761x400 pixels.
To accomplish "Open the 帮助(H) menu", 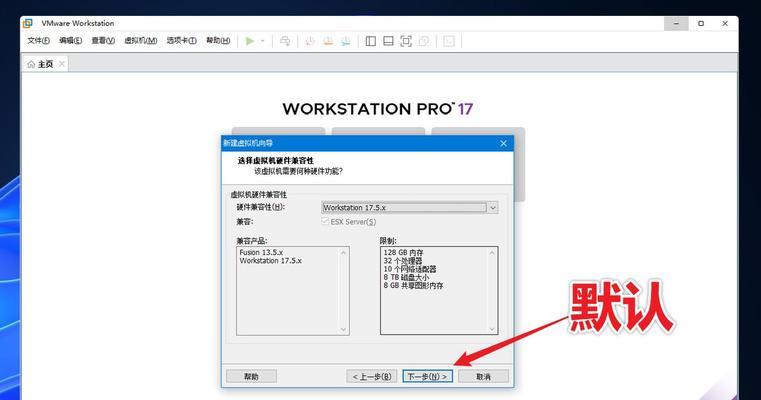I will [218, 41].
